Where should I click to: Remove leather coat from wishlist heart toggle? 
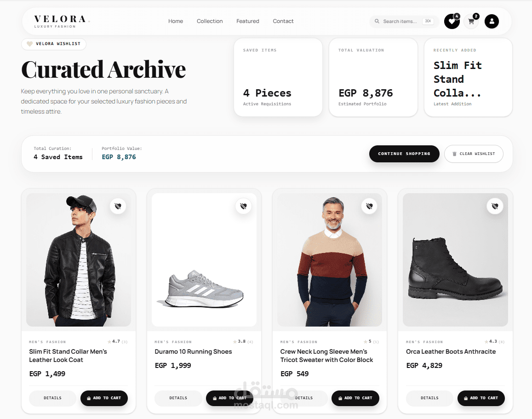(x=118, y=206)
